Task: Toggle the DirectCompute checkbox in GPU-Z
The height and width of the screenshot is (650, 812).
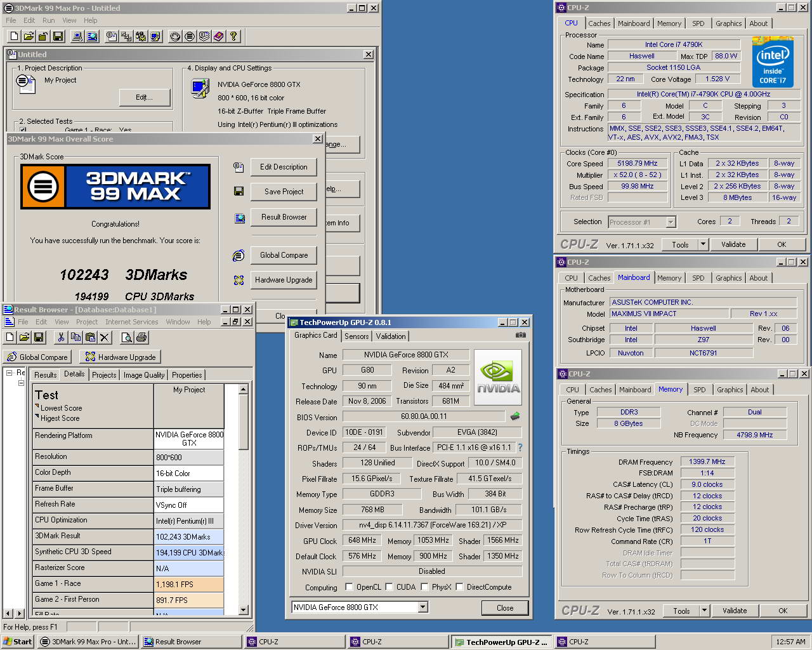Action: coord(459,587)
